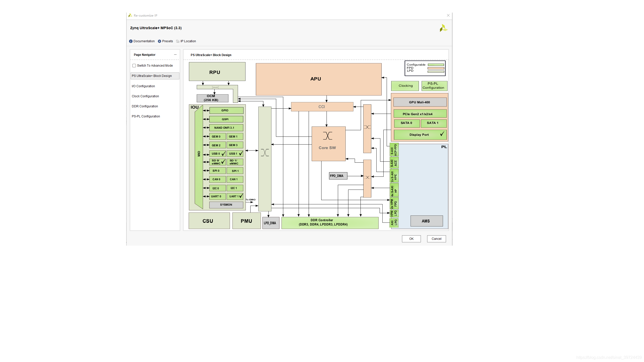Viewport: 644px width, 362px height.
Task: Click the Xilinx logo in the header
Action: tap(444, 28)
